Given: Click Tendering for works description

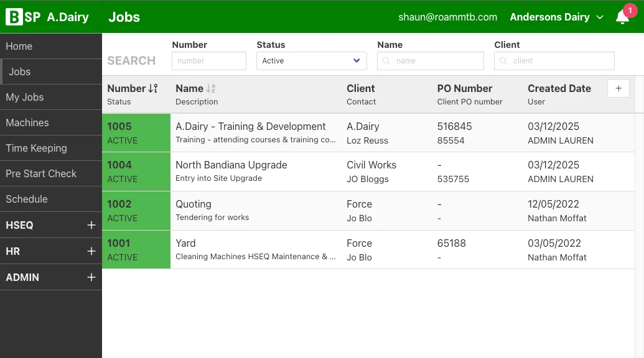Looking at the screenshot, I should pos(212,218).
